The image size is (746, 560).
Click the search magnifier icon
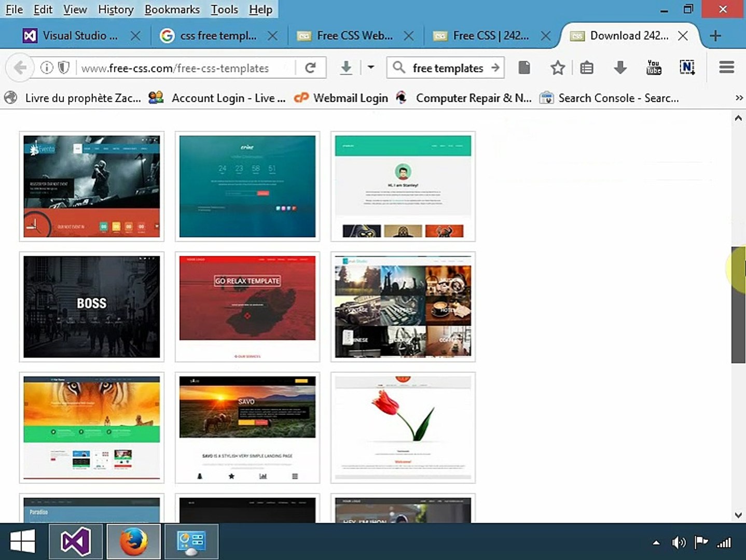coord(398,67)
